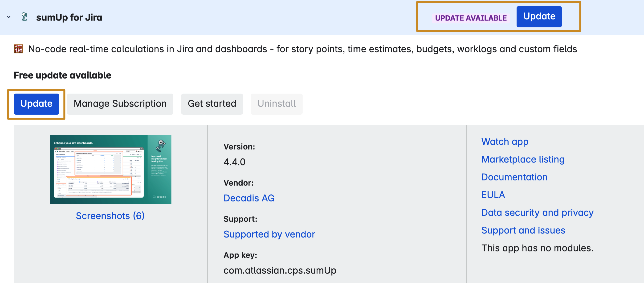Click the Get started button

point(212,104)
